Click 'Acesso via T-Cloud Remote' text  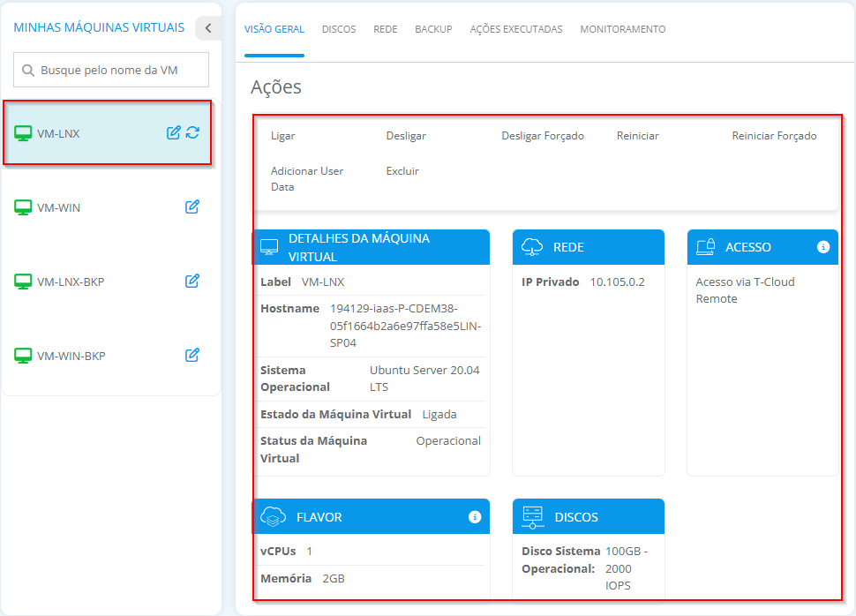pos(745,290)
